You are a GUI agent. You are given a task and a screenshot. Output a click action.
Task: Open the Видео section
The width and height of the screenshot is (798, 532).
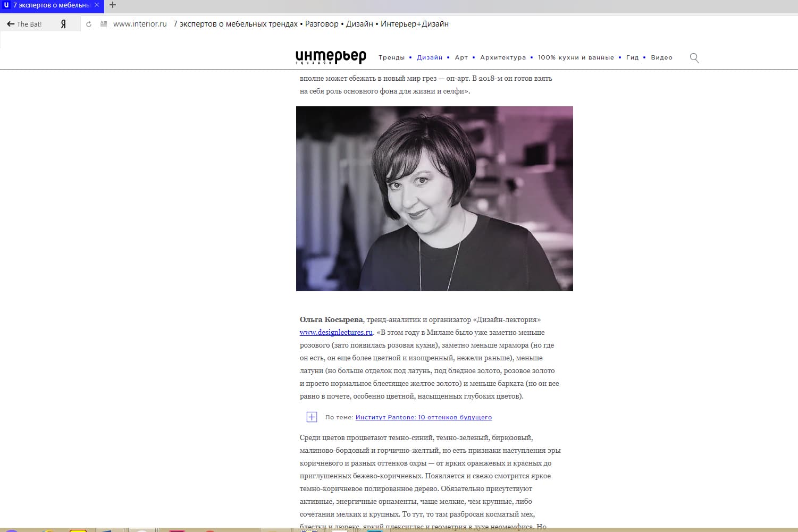pos(661,57)
